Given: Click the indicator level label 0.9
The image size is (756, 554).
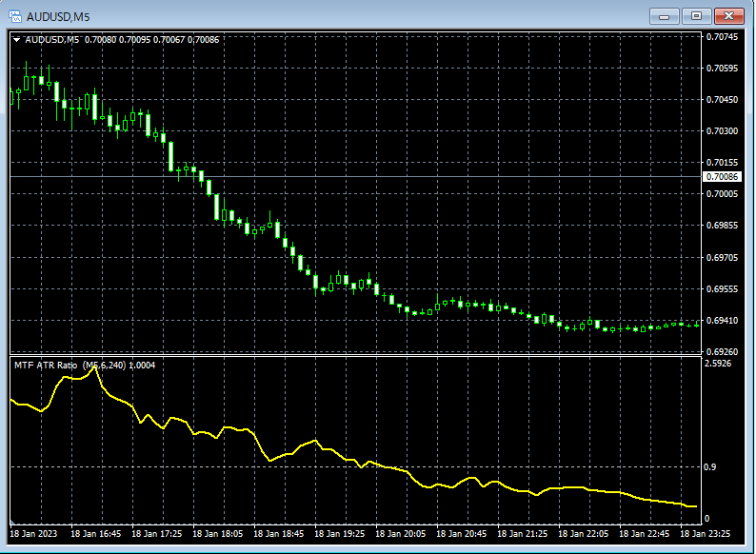Looking at the screenshot, I should pyautogui.click(x=710, y=467).
